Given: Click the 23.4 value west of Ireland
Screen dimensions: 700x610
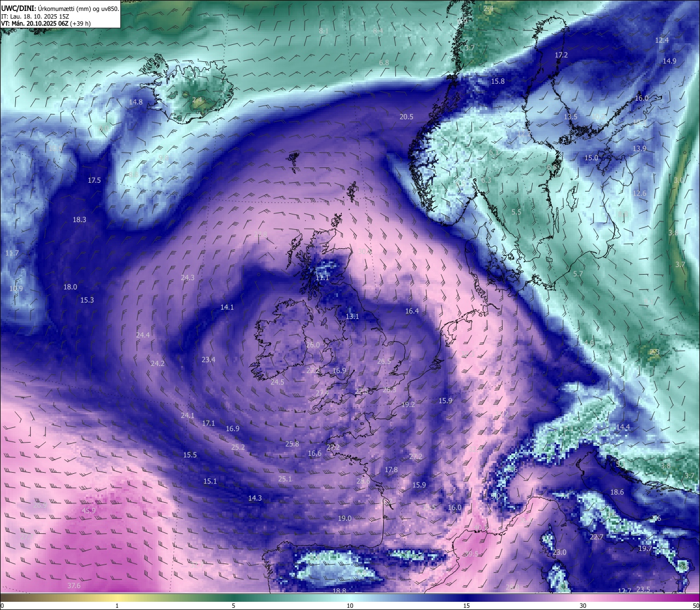Looking at the screenshot, I should (x=208, y=359).
